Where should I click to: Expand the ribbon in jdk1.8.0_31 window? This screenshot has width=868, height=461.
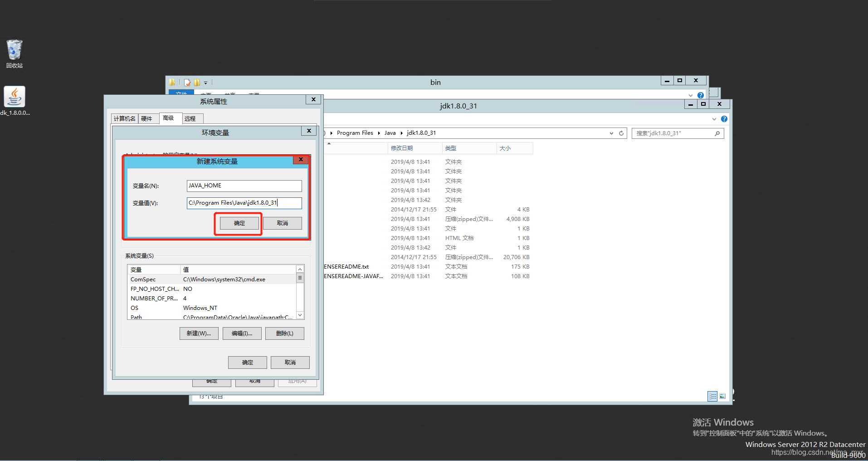[714, 119]
